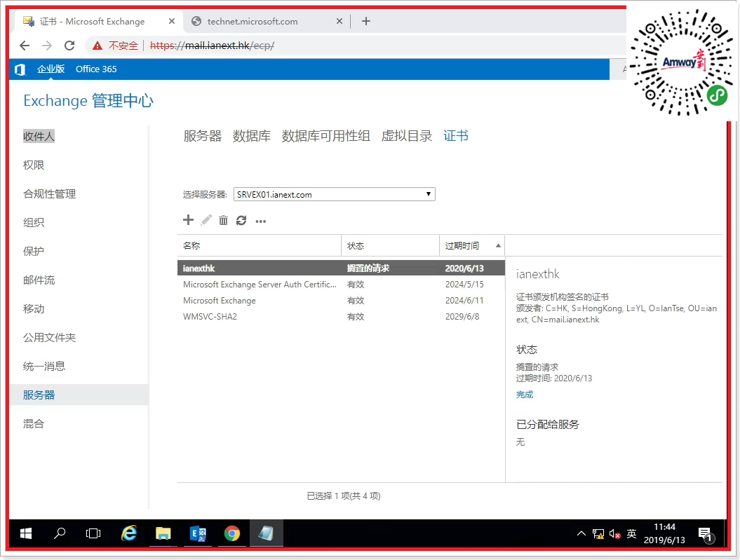740x560 pixels.
Task: Open a new browser tab
Action: (x=365, y=21)
